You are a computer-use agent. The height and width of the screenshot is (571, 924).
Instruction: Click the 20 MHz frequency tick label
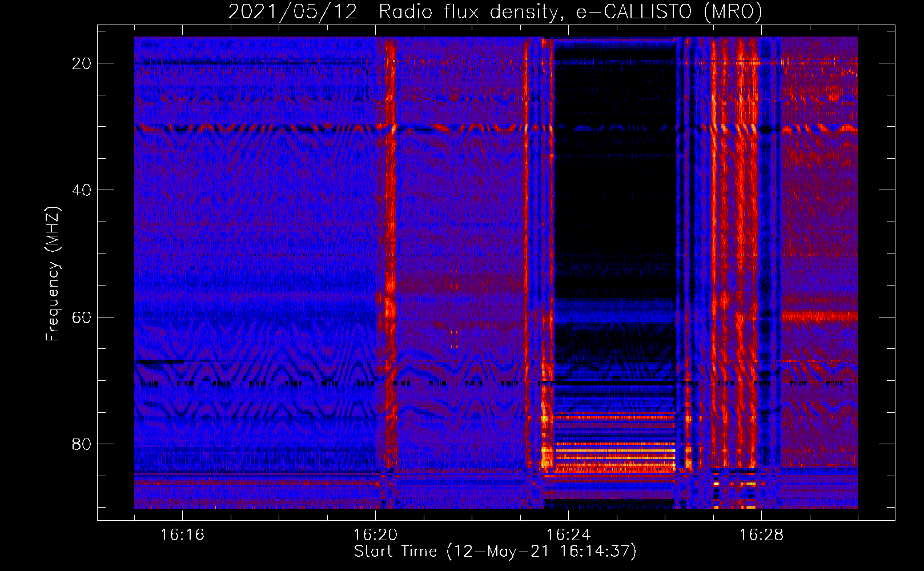tap(82, 63)
